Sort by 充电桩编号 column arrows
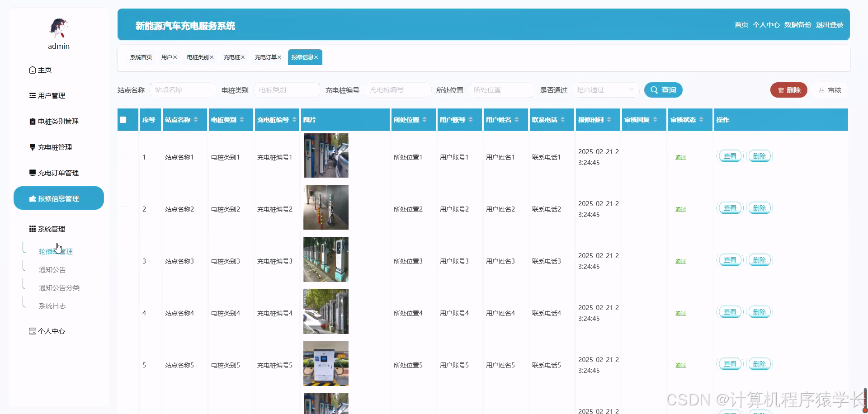Screen dimensions: 868x414 click(294, 120)
